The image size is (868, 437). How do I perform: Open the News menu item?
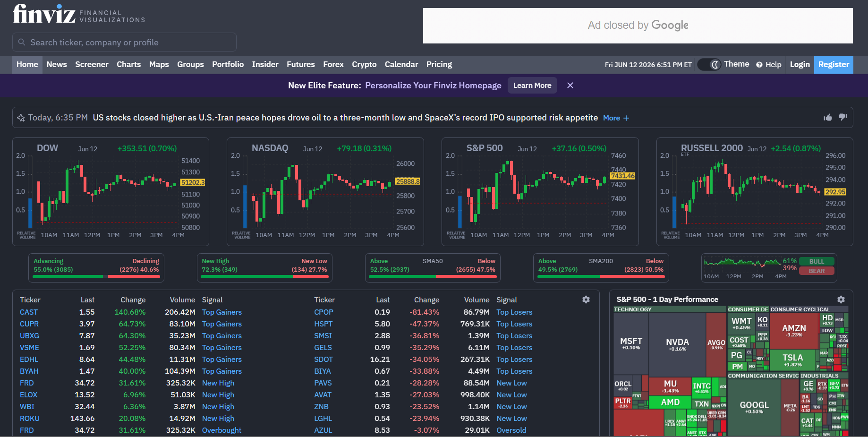click(x=57, y=64)
